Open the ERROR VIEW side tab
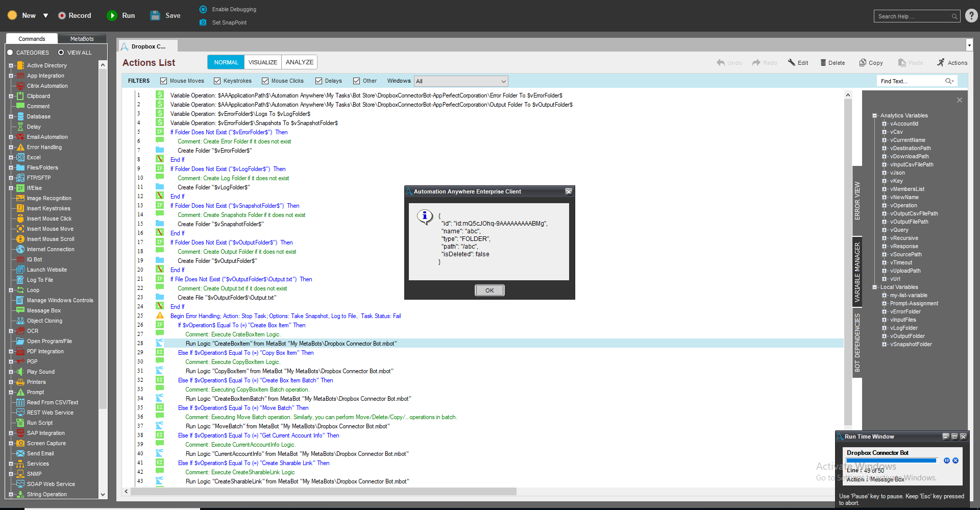This screenshot has width=980, height=510. coord(857,201)
